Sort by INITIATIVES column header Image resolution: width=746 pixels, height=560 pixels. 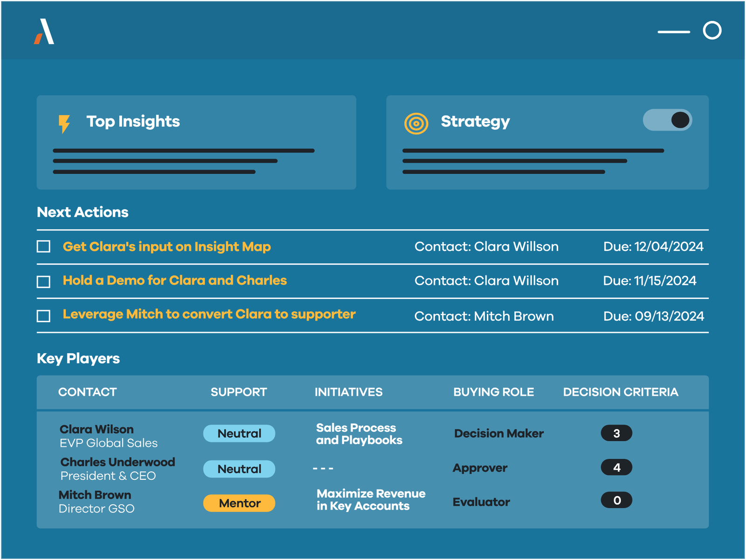click(x=348, y=392)
